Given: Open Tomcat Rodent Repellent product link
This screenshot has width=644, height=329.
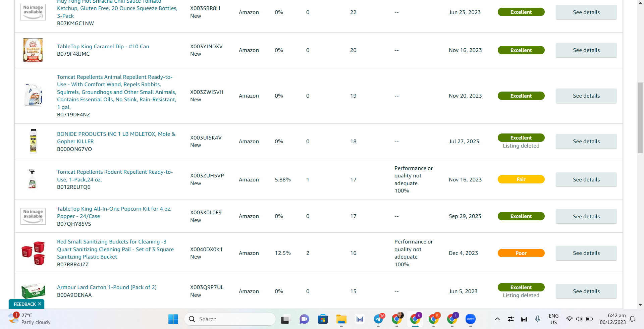Looking at the screenshot, I should [x=115, y=176].
